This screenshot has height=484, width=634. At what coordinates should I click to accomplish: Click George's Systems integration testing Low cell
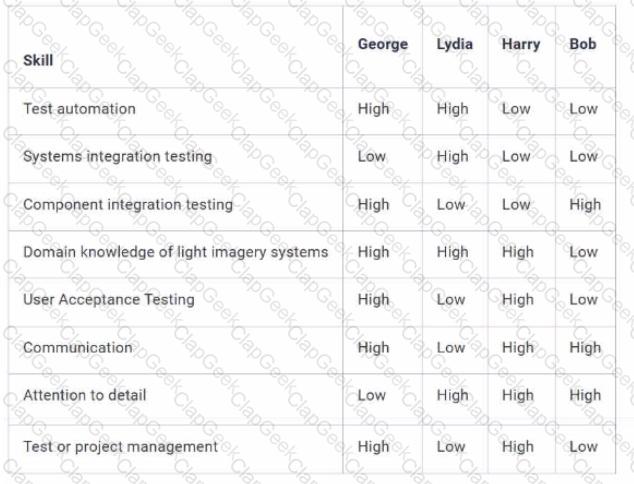click(x=371, y=157)
